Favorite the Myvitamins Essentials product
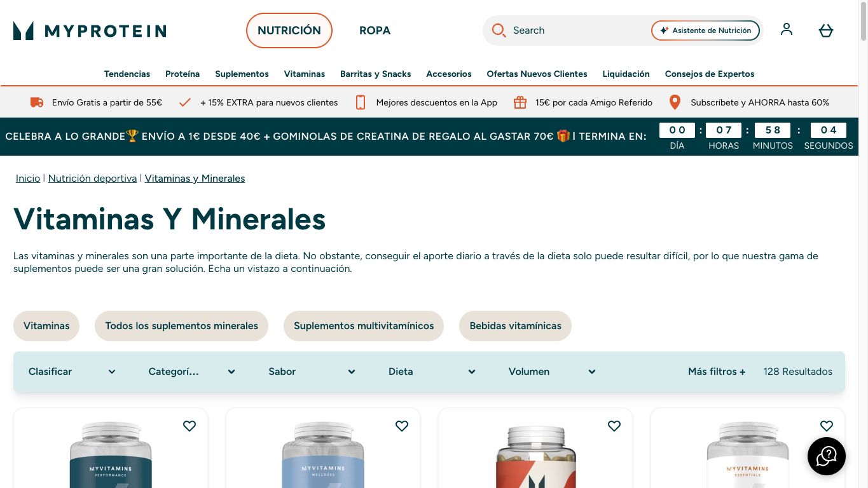This screenshot has height=488, width=868. (x=827, y=426)
